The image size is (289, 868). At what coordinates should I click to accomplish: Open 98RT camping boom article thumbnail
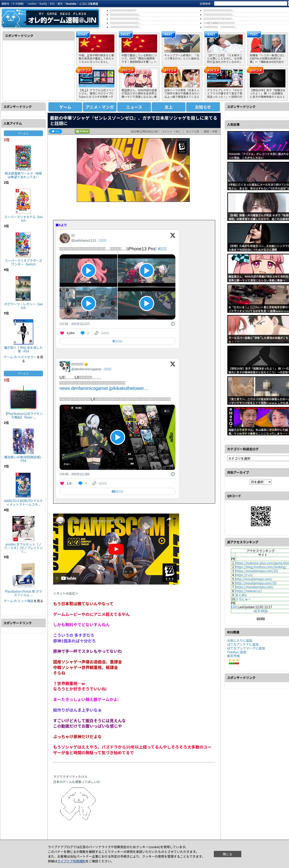tap(182, 43)
